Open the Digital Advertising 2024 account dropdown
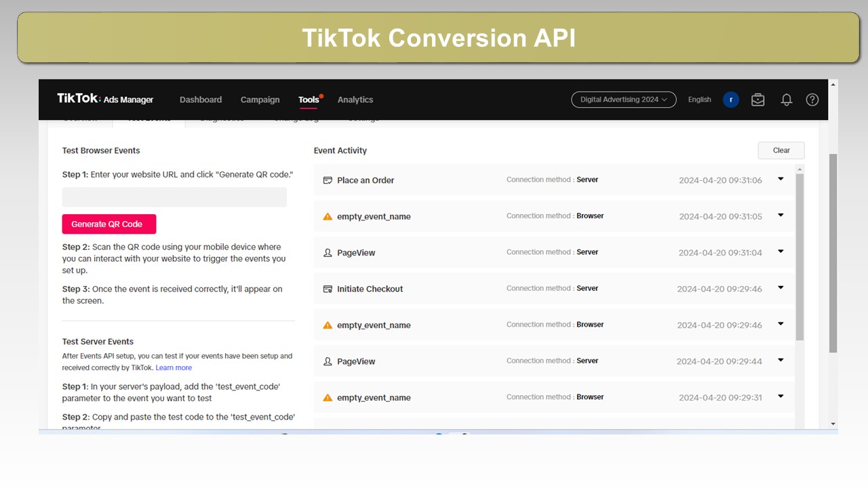 pos(624,100)
